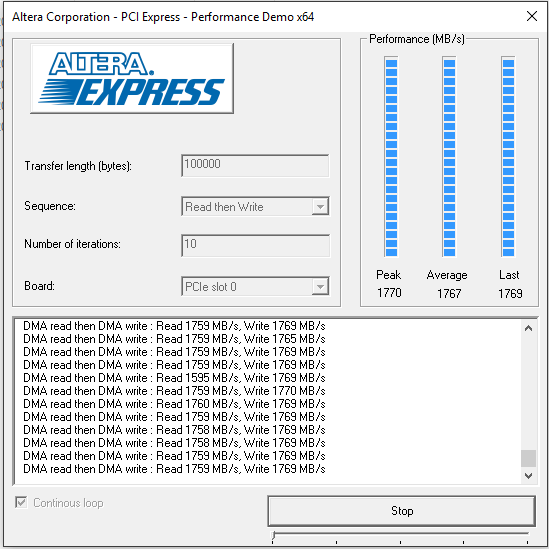Click the log line with Write 1765 MB/s
549x549 pixels.
click(x=174, y=339)
